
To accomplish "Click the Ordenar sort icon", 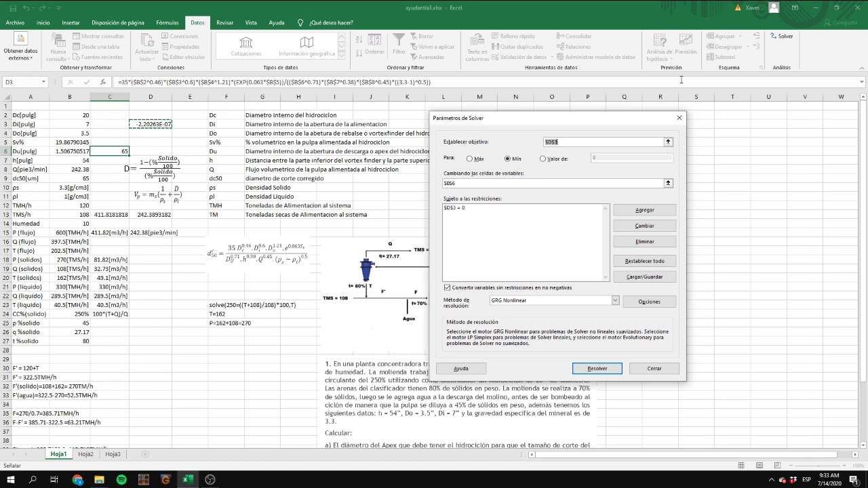I will point(374,40).
